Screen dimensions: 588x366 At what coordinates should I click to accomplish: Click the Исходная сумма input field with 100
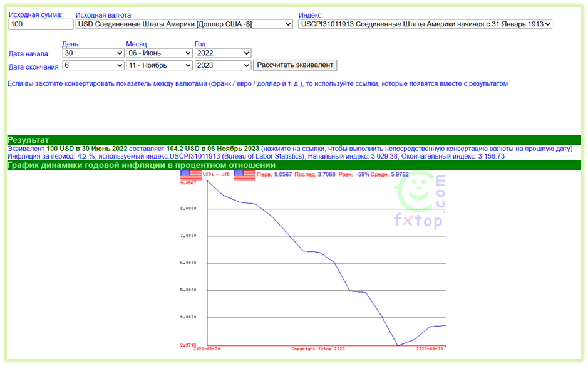(41, 24)
